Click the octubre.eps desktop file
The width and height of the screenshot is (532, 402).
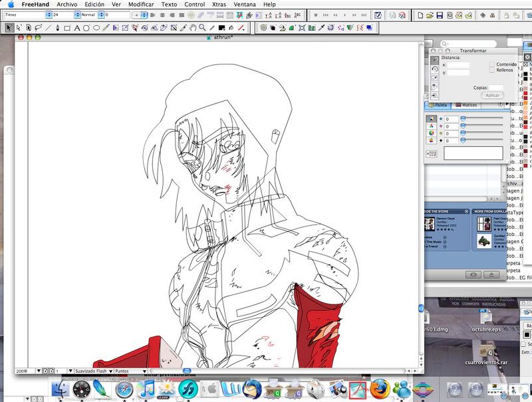pos(487,322)
